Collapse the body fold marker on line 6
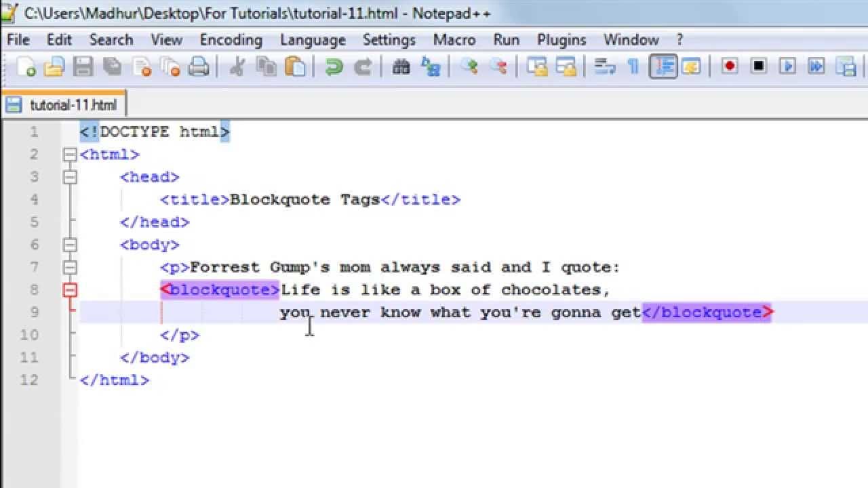 click(70, 245)
